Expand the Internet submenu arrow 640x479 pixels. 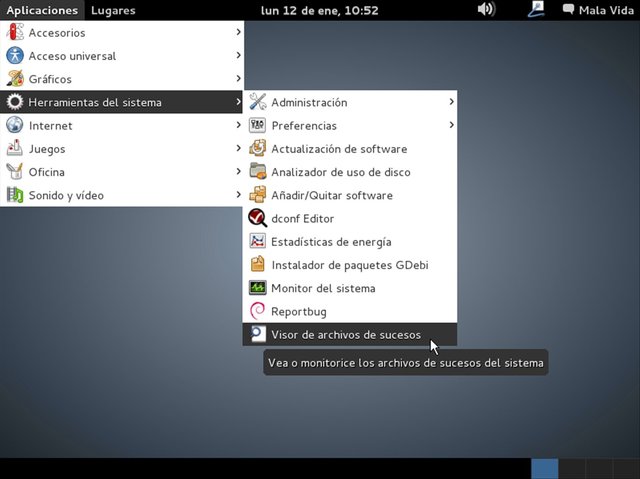coord(238,125)
